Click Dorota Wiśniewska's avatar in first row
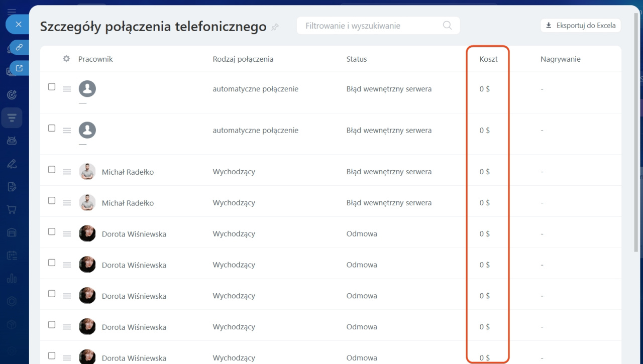This screenshot has width=643, height=364. [87, 233]
